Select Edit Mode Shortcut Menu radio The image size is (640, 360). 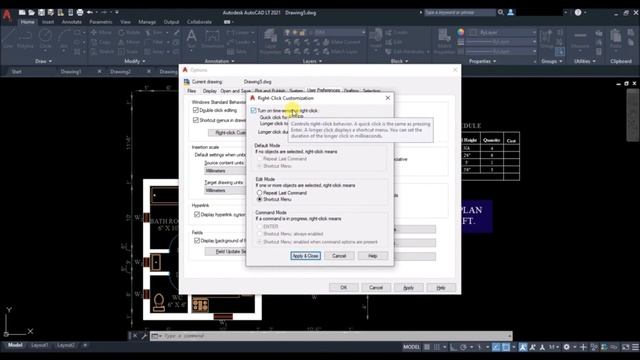(x=259, y=199)
